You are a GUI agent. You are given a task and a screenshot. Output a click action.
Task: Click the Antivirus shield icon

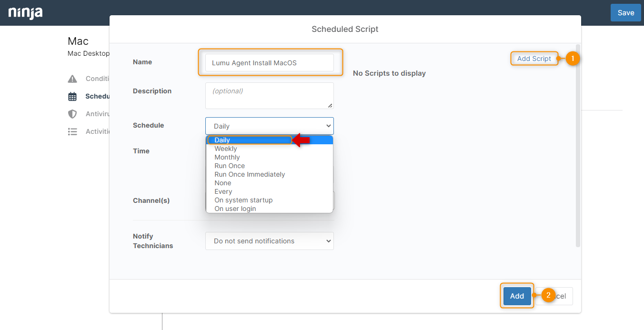coord(72,114)
